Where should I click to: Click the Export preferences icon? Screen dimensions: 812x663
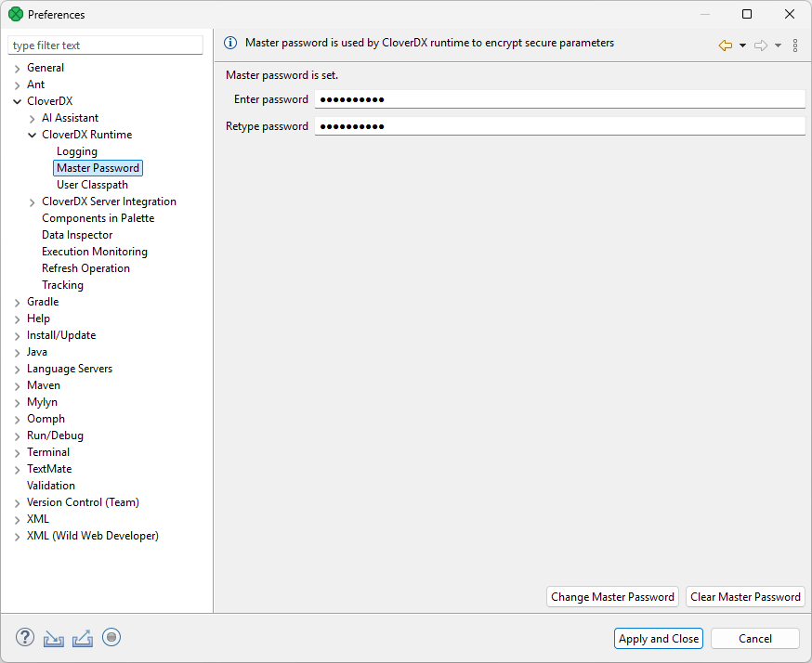coord(83,638)
